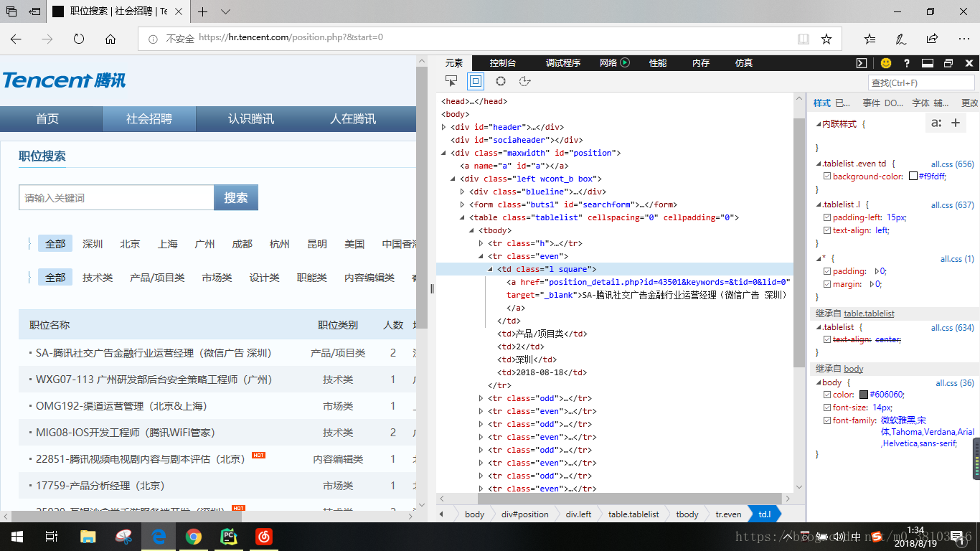Open tabs you've set aside icon

point(11,11)
